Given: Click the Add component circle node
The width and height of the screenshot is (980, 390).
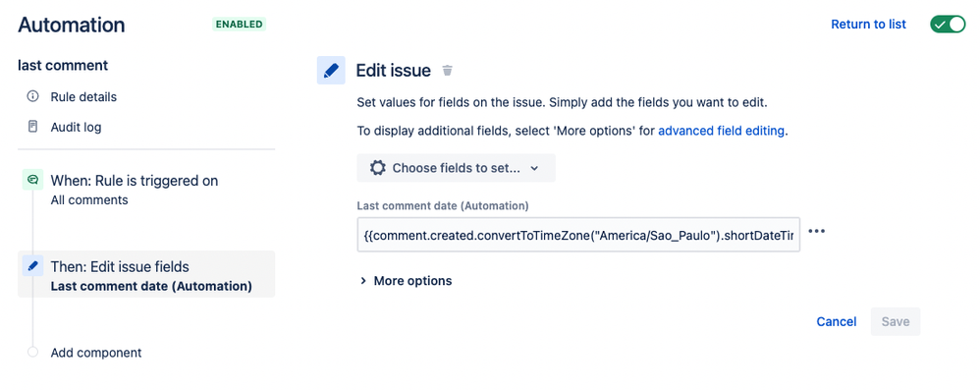Looking at the screenshot, I should click(x=33, y=352).
